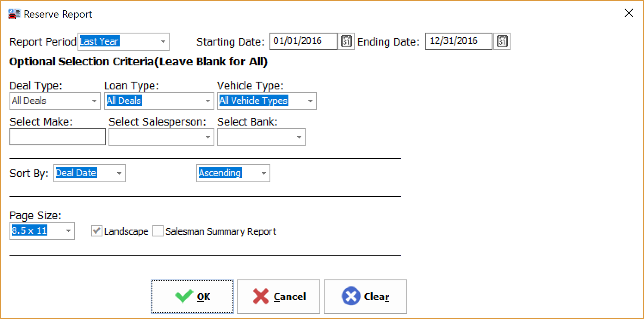Open the Deal Type dropdown
644x319 pixels.
tap(94, 101)
